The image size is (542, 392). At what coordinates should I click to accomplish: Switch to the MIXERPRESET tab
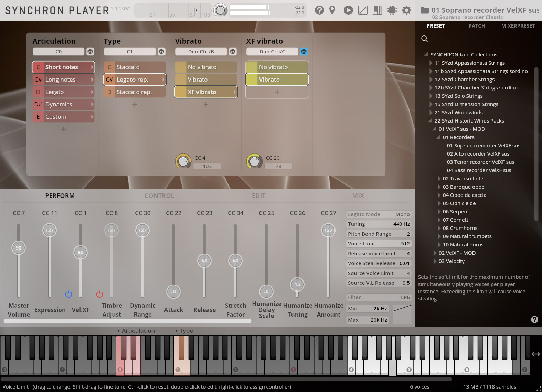pyautogui.click(x=518, y=26)
